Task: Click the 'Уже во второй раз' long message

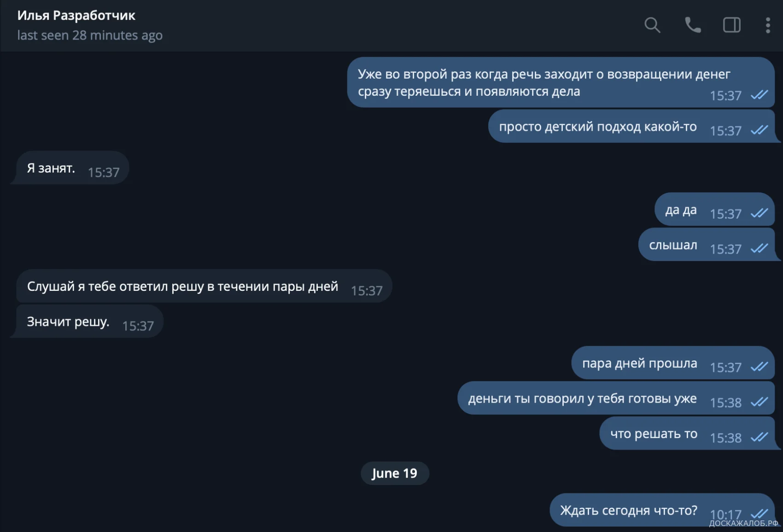Action: (x=543, y=82)
